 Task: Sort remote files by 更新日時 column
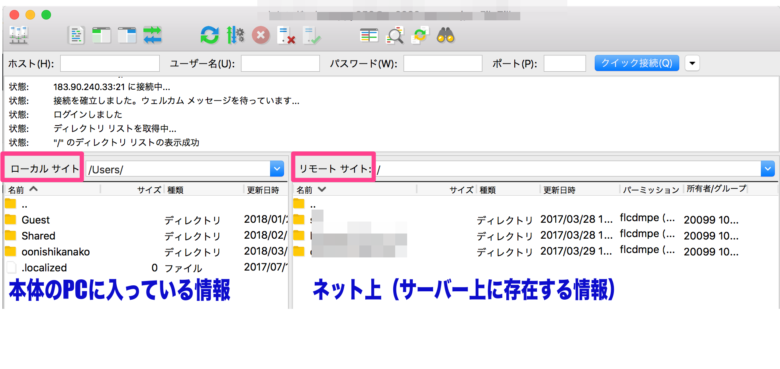(x=580, y=189)
